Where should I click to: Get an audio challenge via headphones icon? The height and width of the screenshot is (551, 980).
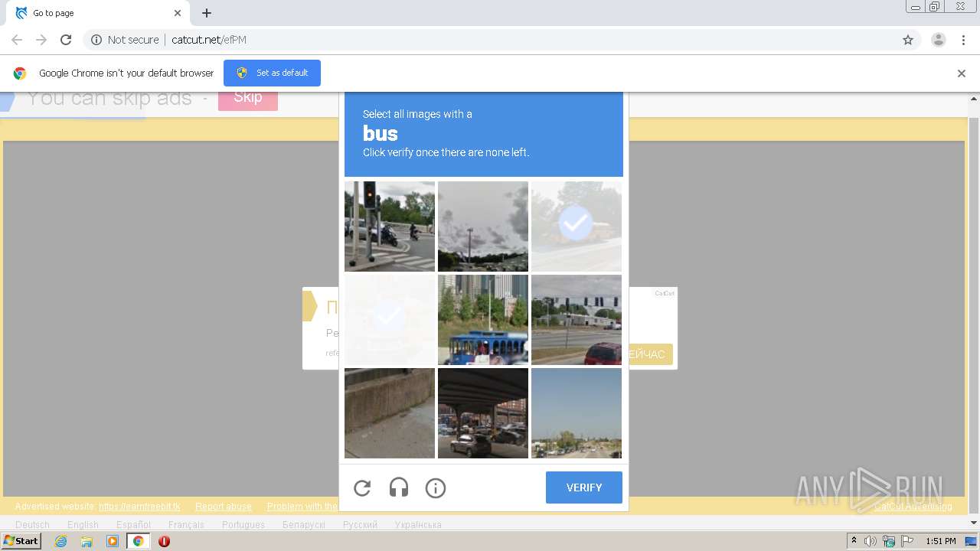click(x=399, y=488)
